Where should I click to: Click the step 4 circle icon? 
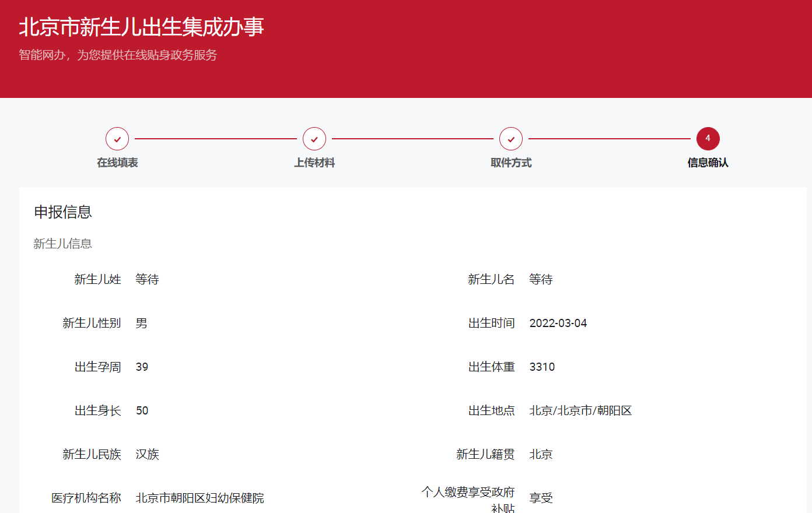[708, 139]
